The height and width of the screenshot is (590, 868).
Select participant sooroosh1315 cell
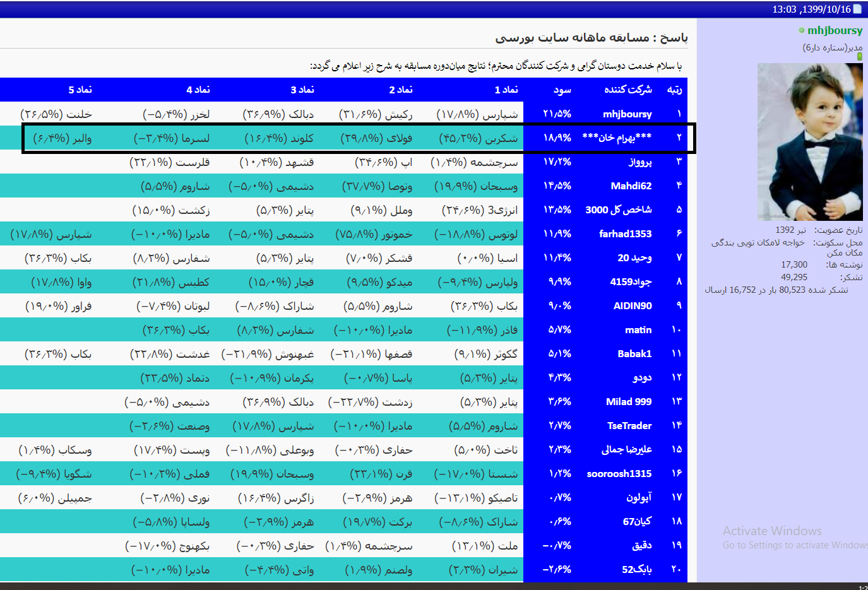(619, 474)
